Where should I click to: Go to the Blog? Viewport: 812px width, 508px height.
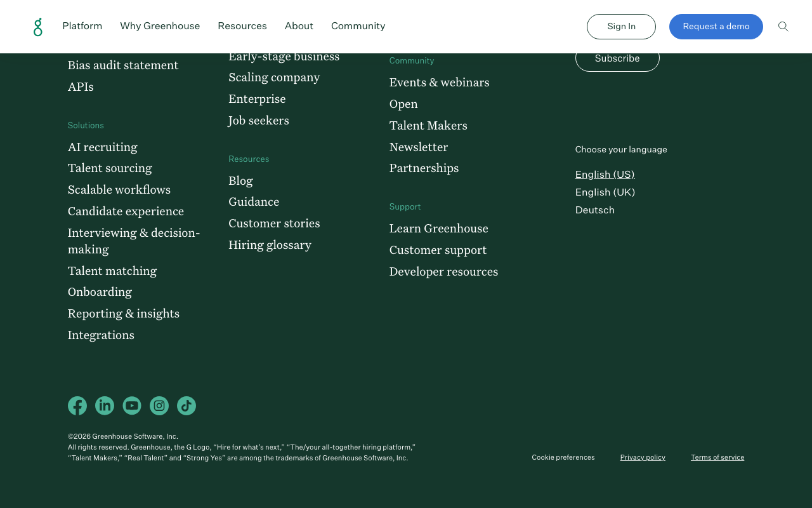[x=240, y=181]
